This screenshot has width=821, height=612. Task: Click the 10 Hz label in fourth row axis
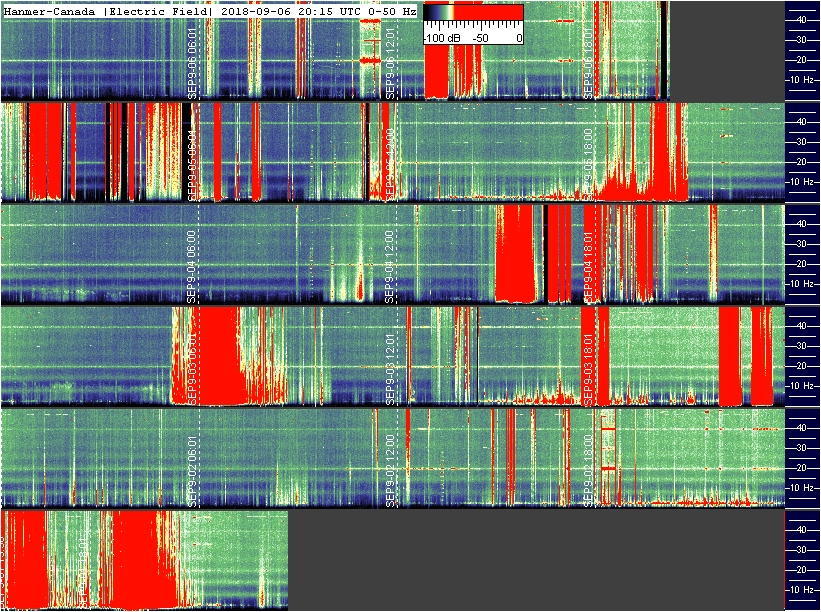pos(806,386)
